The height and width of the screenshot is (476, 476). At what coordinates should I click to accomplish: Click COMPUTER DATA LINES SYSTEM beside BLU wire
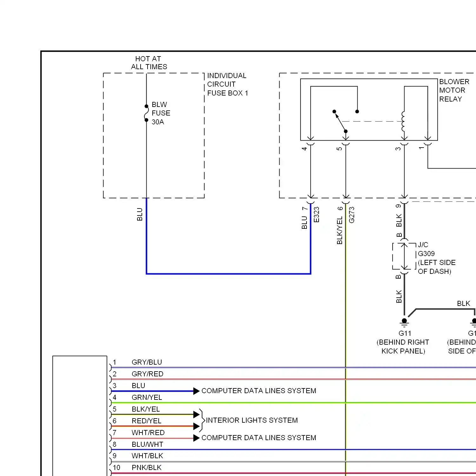pyautogui.click(x=259, y=391)
